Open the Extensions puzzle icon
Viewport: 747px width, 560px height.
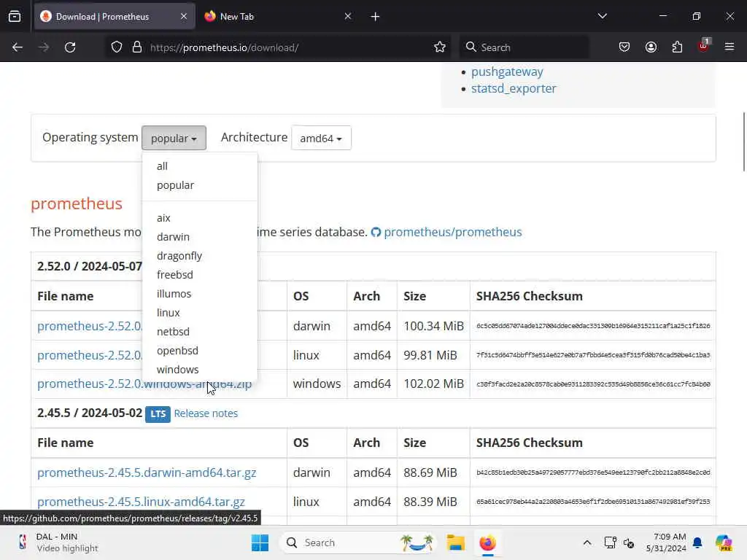[677, 47]
